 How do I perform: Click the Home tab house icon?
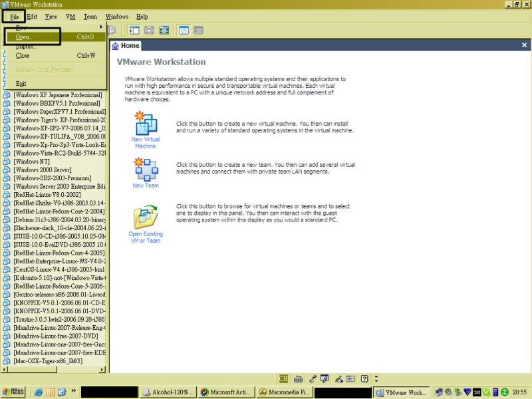point(115,46)
